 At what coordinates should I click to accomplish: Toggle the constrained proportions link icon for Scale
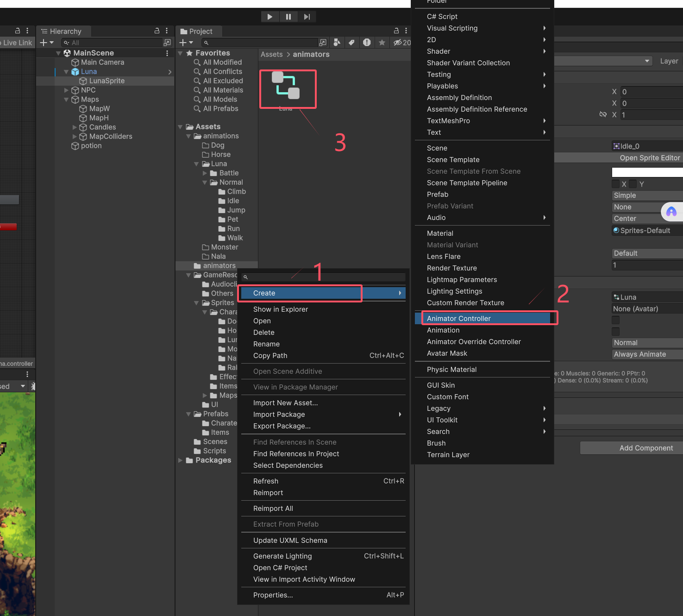coord(603,114)
